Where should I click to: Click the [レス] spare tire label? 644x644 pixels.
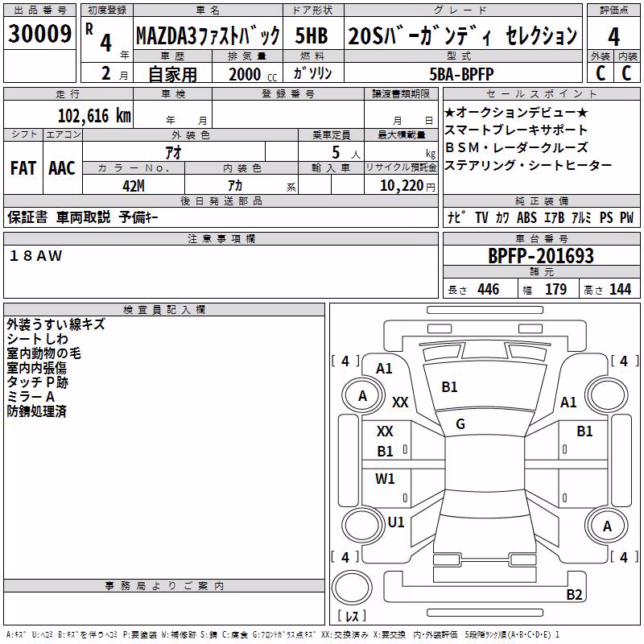(x=352, y=616)
